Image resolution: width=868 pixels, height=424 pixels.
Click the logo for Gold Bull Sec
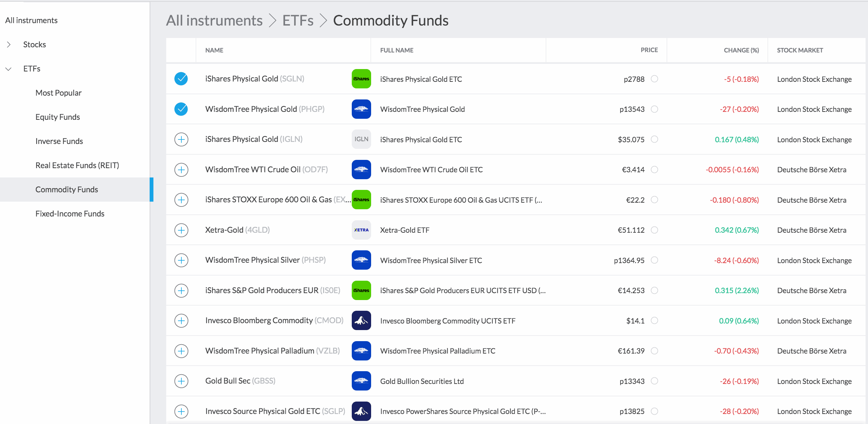tap(361, 381)
